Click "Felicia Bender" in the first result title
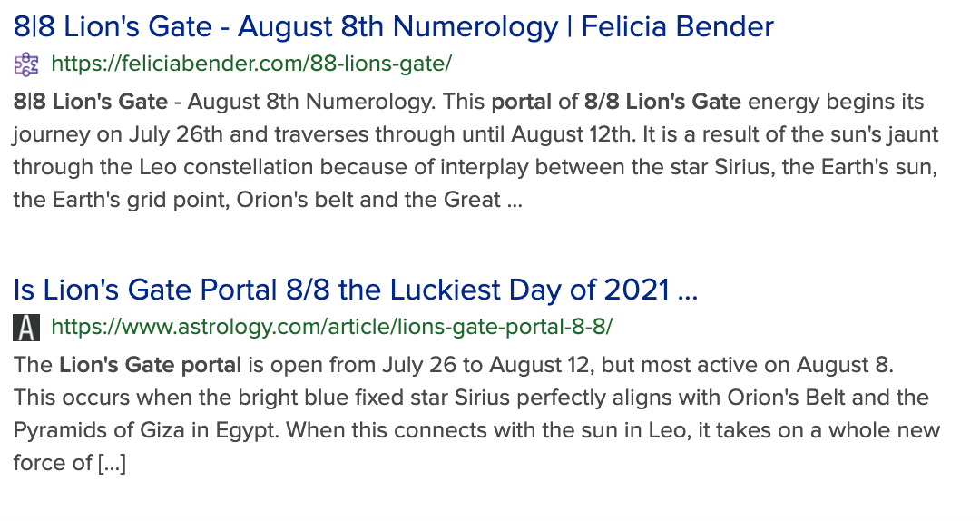Screen dimensions: 980x521 [x=677, y=25]
